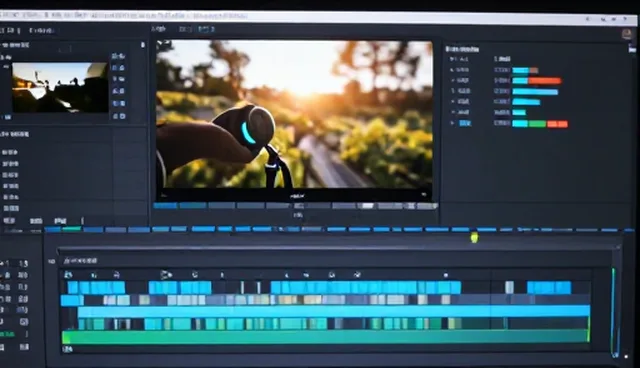Click the corner icon at preview's bottom right
The image size is (640, 368).
coord(424,195)
